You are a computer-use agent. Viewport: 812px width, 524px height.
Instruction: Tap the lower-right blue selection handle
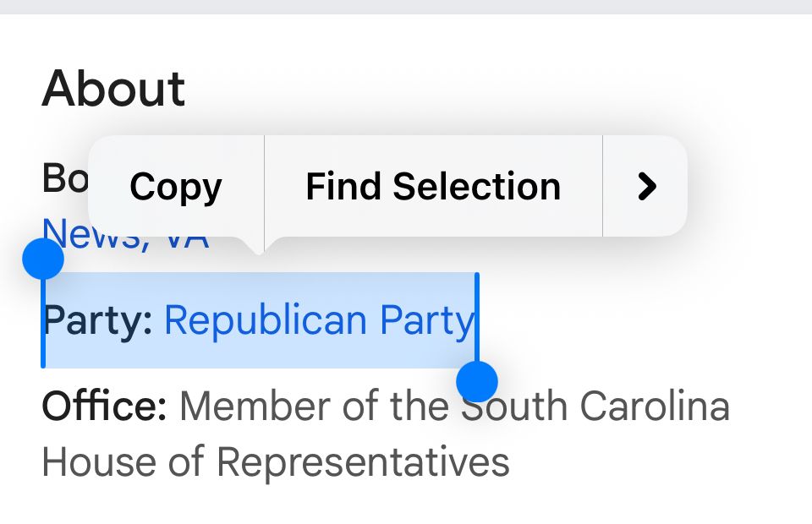tap(477, 383)
